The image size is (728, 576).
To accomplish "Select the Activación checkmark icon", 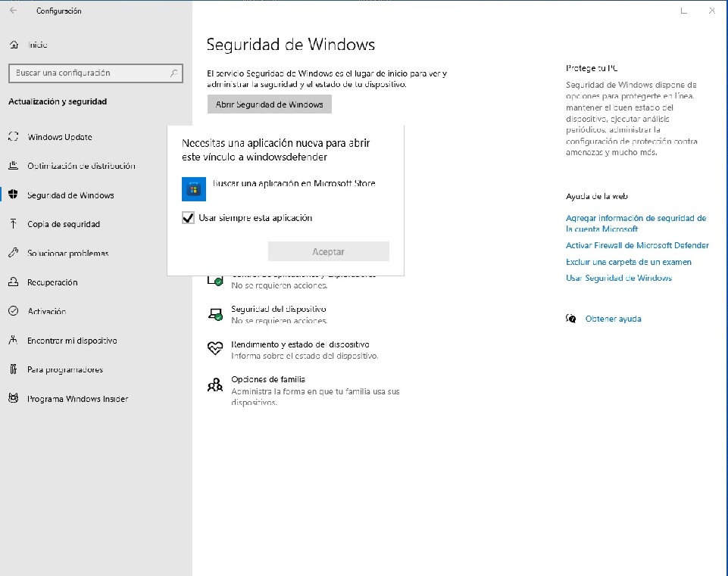I will click(x=14, y=311).
